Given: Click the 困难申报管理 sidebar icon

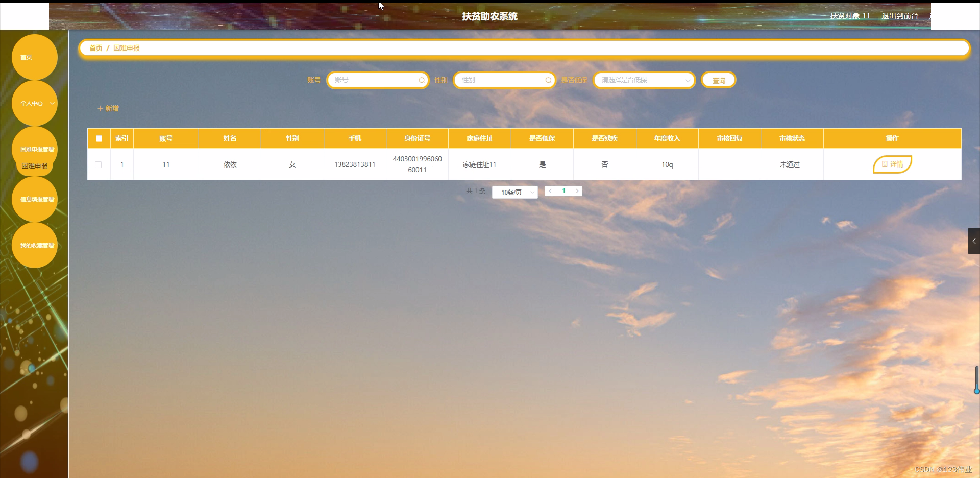Looking at the screenshot, I should click(34, 150).
